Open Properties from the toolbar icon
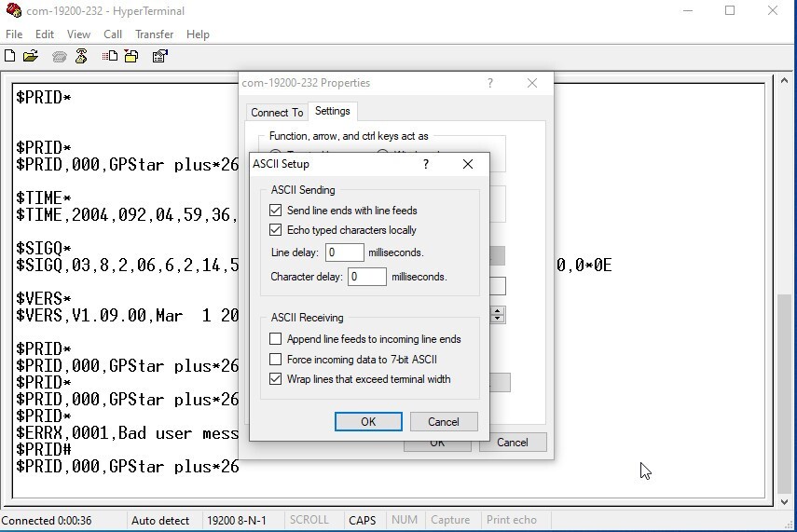Image resolution: width=797 pixels, height=532 pixels. point(159,56)
